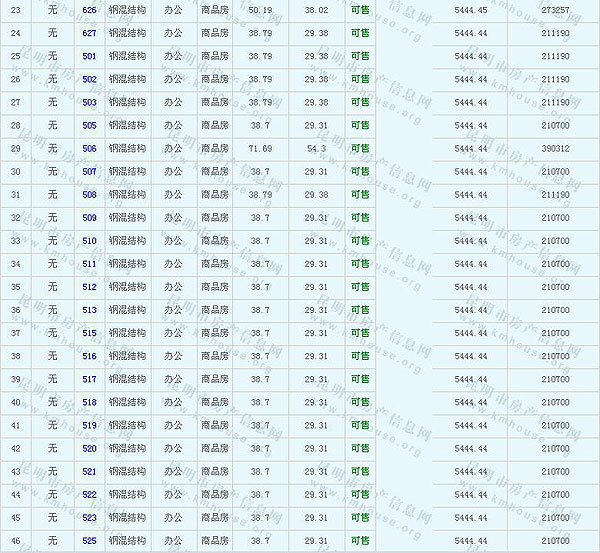Click room number 525
This screenshot has width=600, height=553.
coord(90,540)
